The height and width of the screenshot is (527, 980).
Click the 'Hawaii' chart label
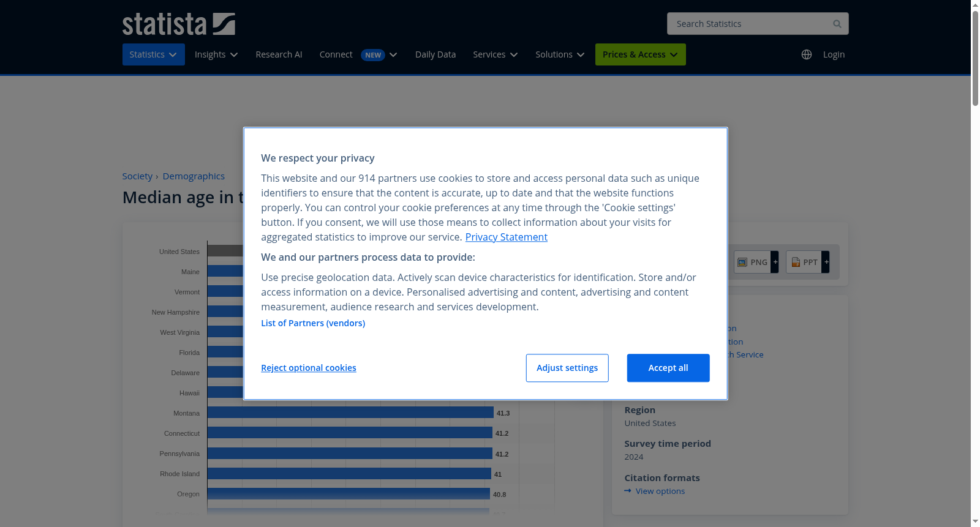tap(189, 393)
